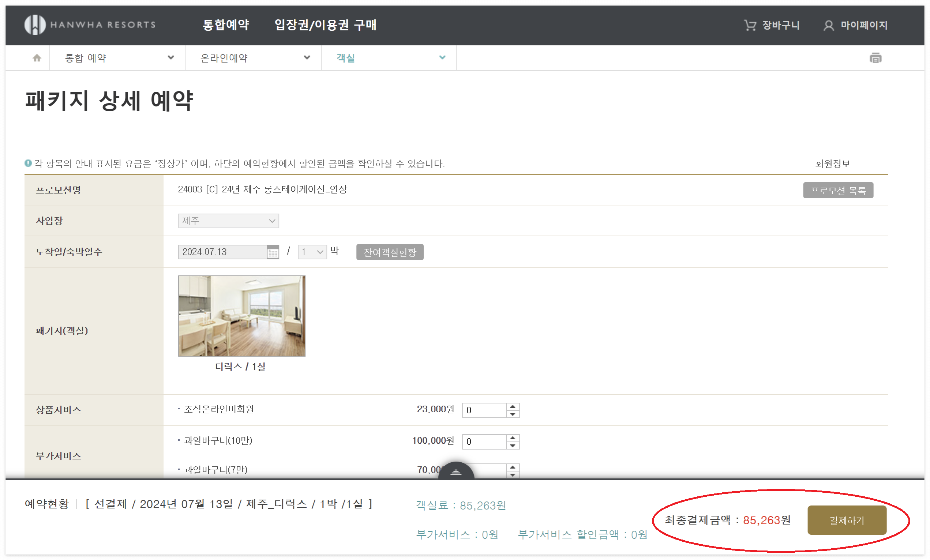
Task: Expand the 통합 예약 breadcrumb dropdown
Action: coord(170,58)
